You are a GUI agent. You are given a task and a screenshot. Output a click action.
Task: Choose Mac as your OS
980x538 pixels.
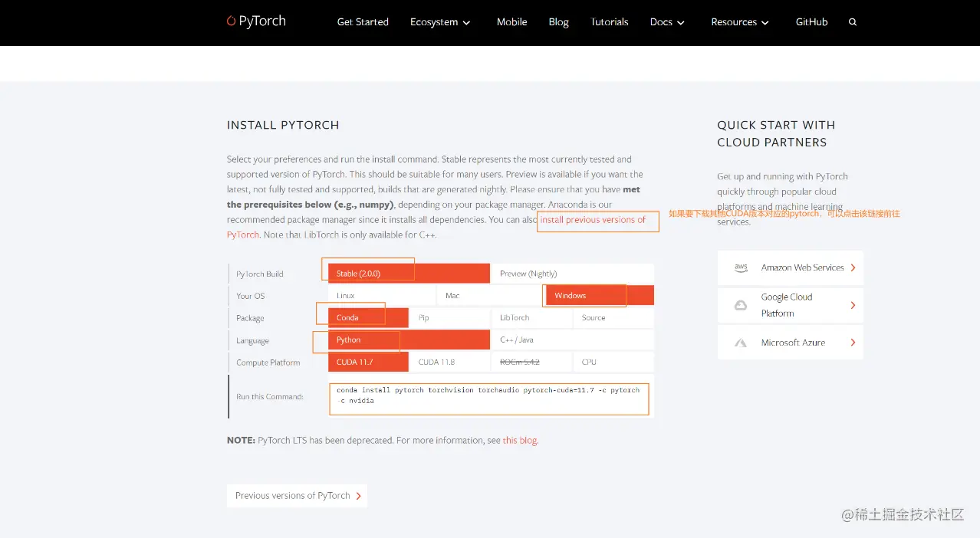tap(490, 296)
